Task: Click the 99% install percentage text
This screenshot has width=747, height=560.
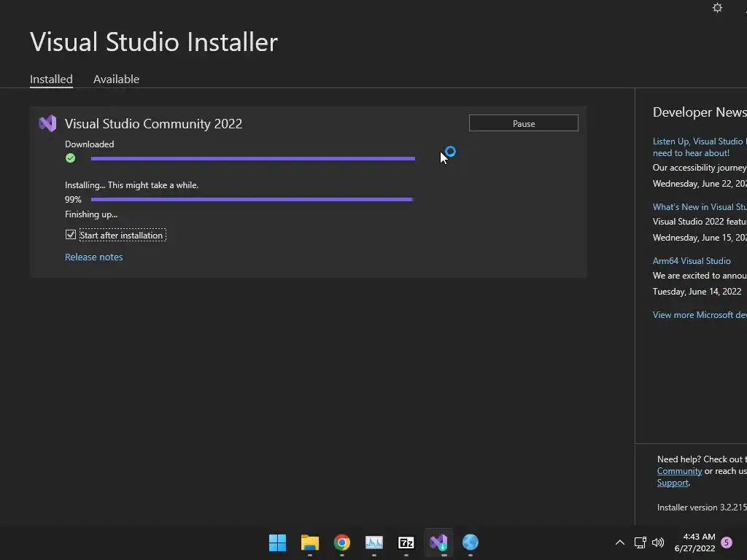Action: [73, 200]
